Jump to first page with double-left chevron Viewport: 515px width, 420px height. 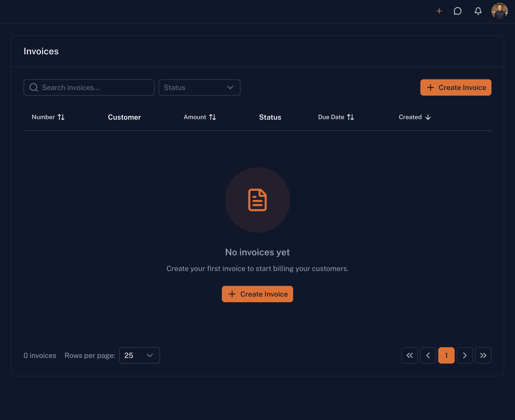[x=409, y=355]
